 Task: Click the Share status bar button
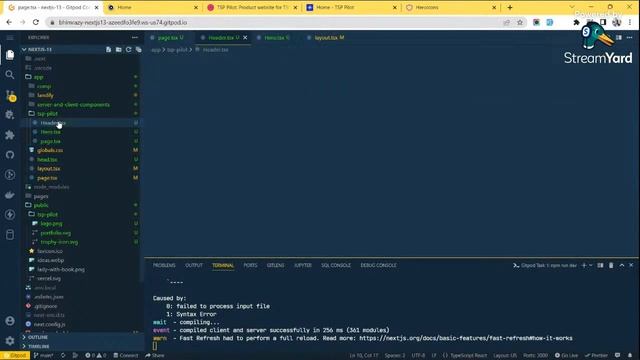click(x=154, y=356)
